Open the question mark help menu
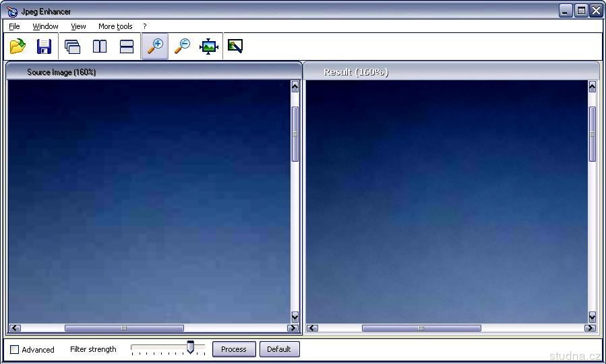606x364 pixels. 144,26
